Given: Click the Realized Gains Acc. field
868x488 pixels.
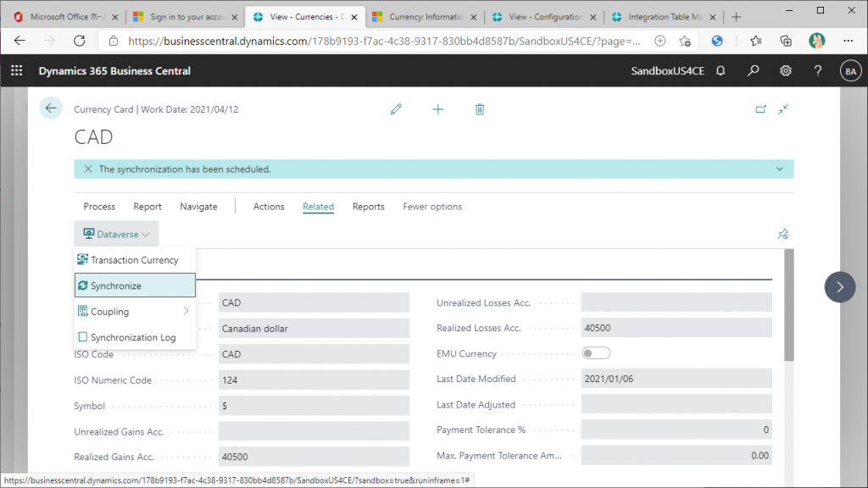Looking at the screenshot, I should 314,457.
